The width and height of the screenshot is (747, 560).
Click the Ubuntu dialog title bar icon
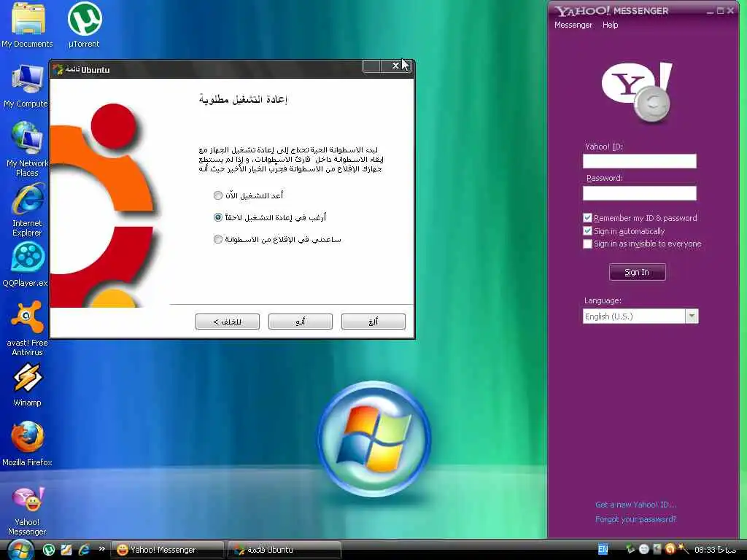[x=58, y=69]
